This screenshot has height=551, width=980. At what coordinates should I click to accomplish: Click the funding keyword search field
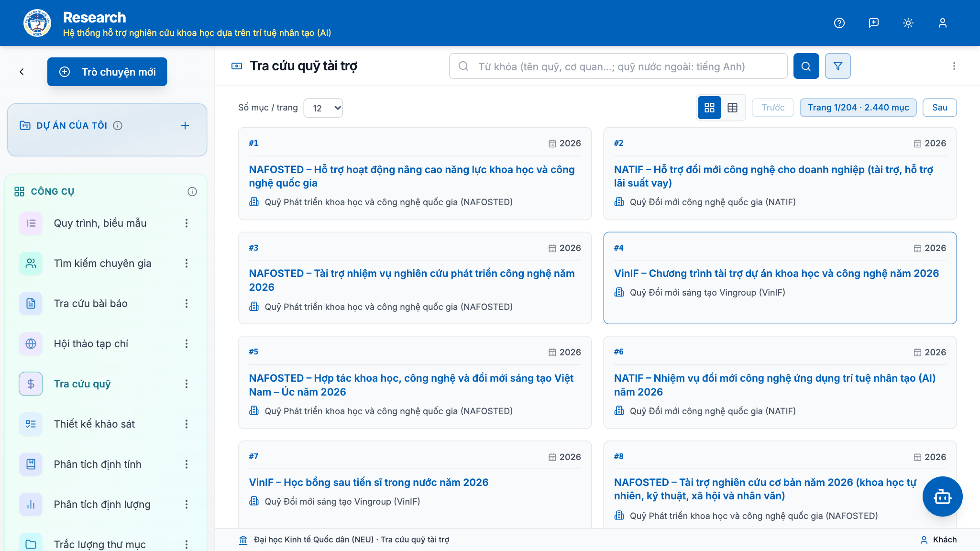[618, 66]
